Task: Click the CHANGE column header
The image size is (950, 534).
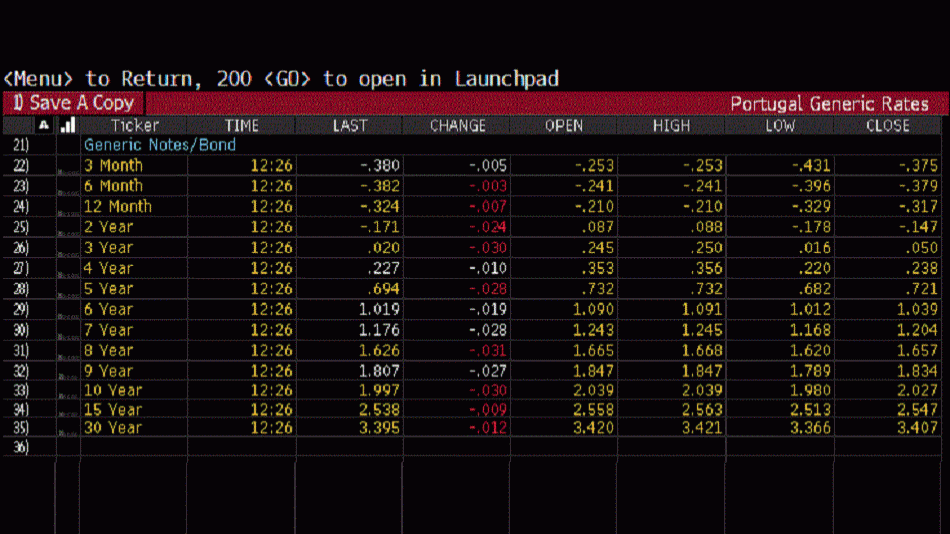Action: (457, 126)
